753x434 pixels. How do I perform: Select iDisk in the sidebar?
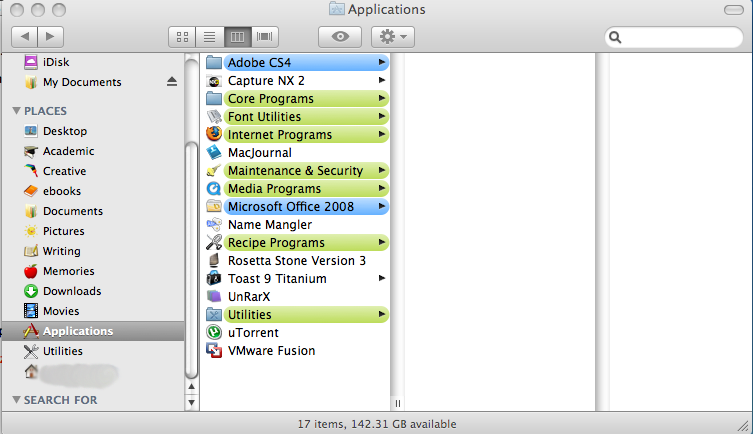coord(94,62)
